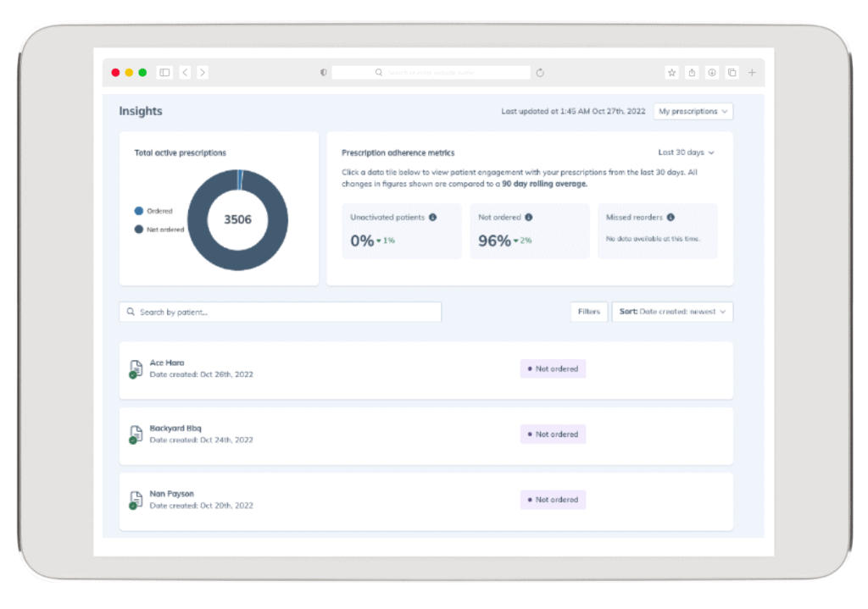Click the Not ordered badge for Backyard Bbq
The image size is (868, 609).
click(x=553, y=435)
